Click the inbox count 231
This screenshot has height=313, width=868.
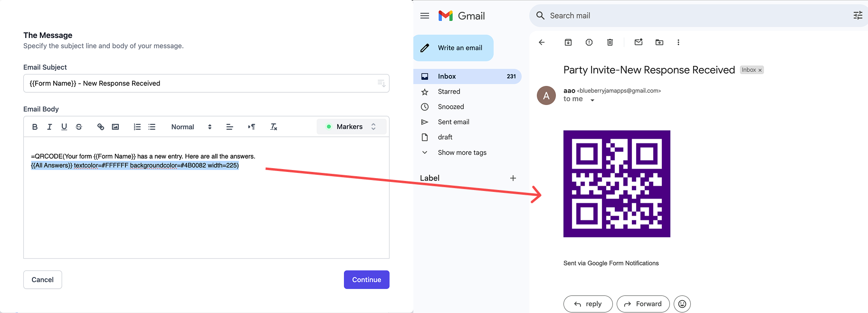tap(511, 76)
